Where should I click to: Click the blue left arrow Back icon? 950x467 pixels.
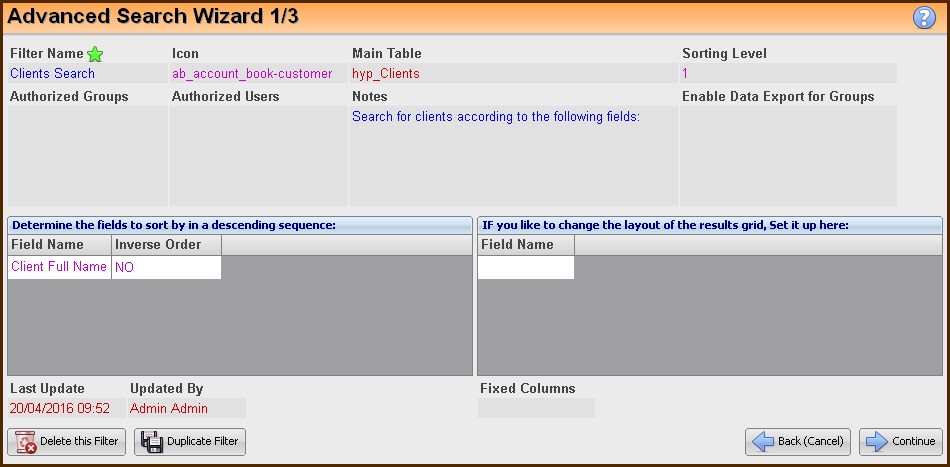click(x=763, y=442)
